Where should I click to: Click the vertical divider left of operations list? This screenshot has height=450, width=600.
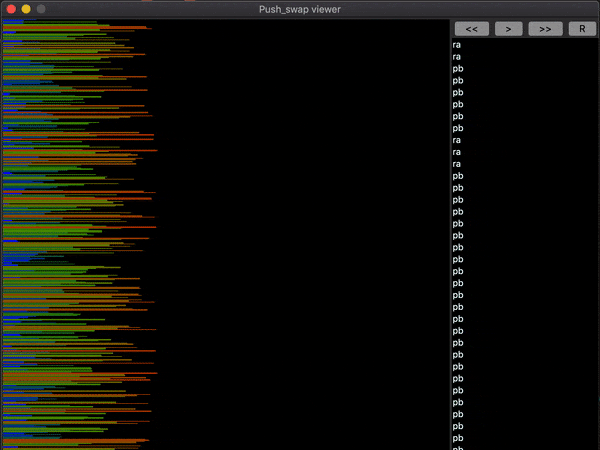[x=449, y=230]
